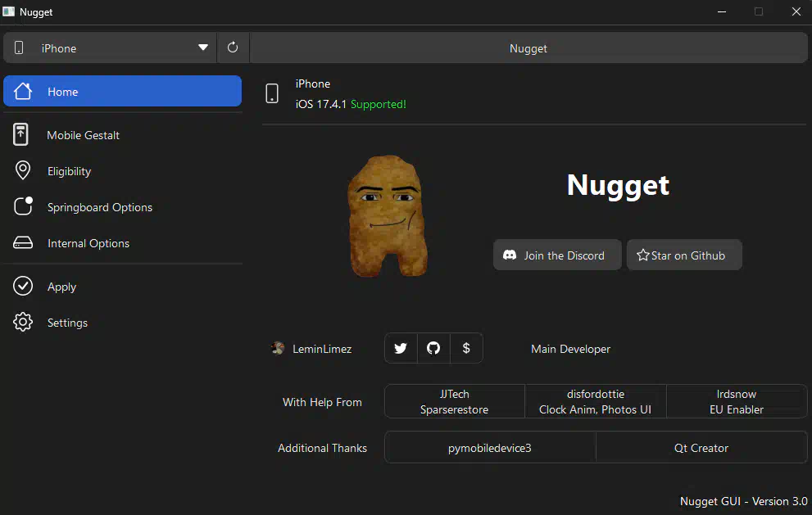Click the LeminLimez name text
Screen dimensions: 812x515
pyautogui.click(x=322, y=349)
